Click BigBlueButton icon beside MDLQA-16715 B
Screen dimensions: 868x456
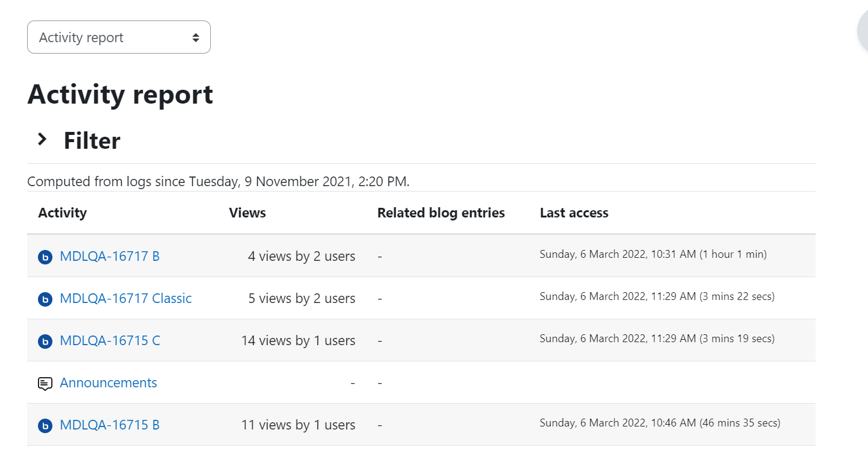[x=45, y=426]
